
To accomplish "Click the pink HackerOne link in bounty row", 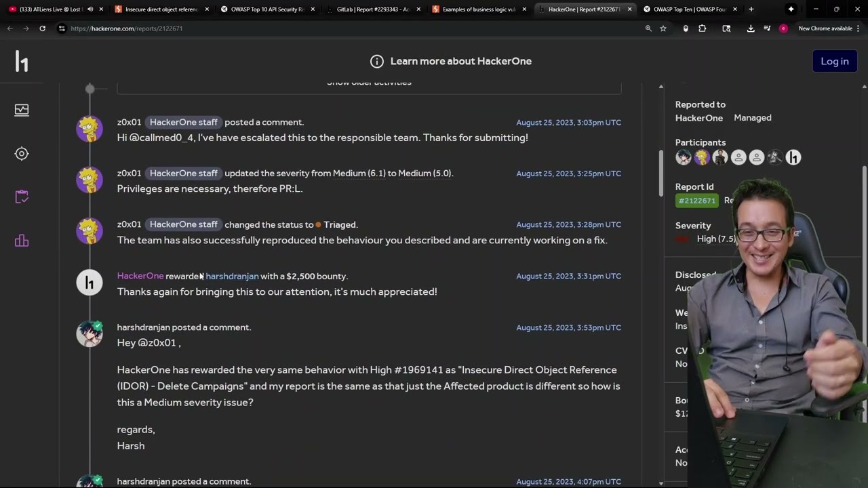I will [140, 276].
